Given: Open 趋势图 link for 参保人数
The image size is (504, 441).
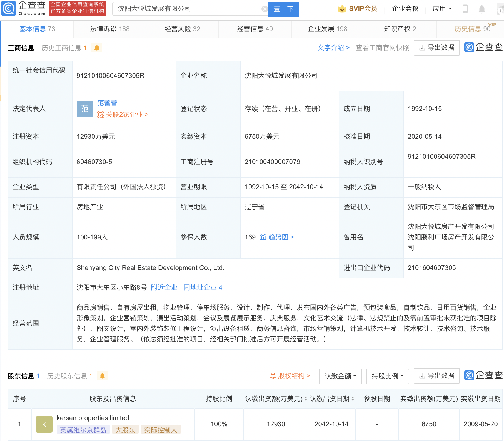Looking at the screenshot, I should (281, 237).
